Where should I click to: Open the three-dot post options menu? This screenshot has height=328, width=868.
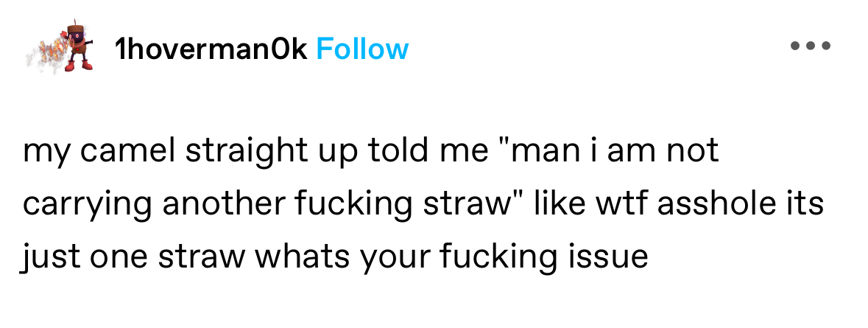811,46
